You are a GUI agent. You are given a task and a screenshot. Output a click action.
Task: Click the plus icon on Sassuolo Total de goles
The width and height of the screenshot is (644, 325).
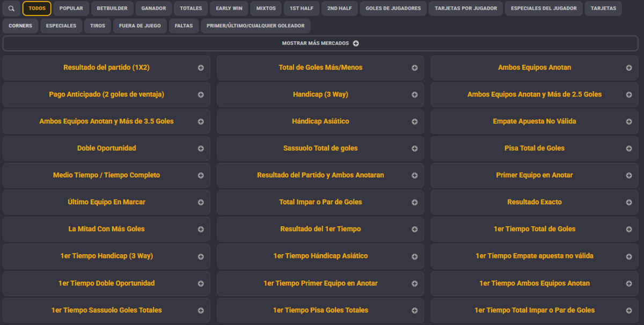(415, 149)
